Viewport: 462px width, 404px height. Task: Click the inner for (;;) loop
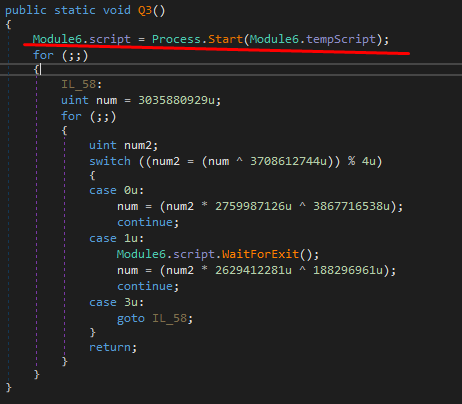click(88, 116)
